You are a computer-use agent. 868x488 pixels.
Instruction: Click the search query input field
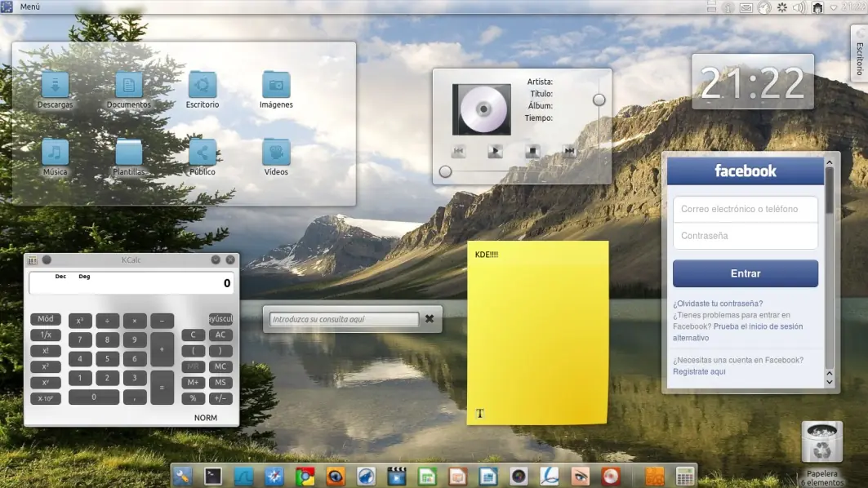344,319
